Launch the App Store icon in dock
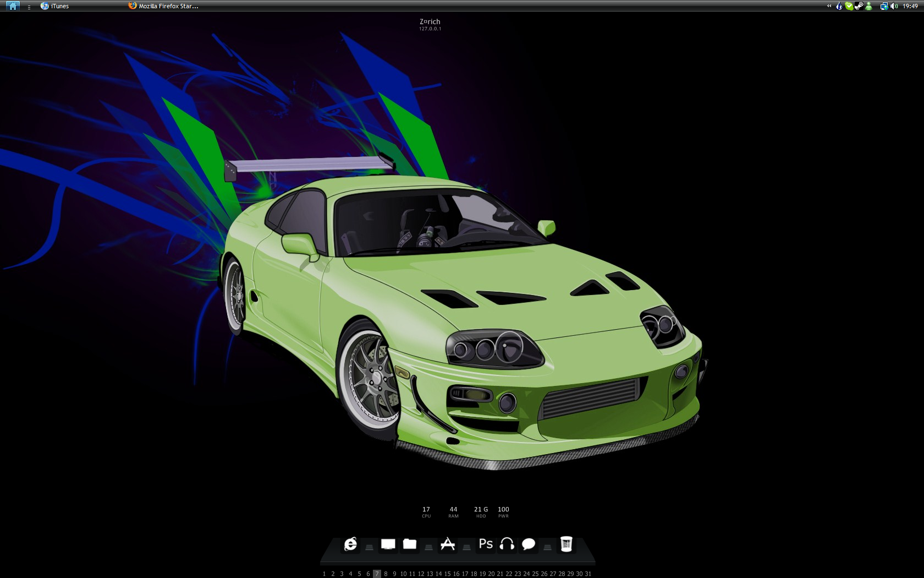924x578 pixels. click(448, 544)
